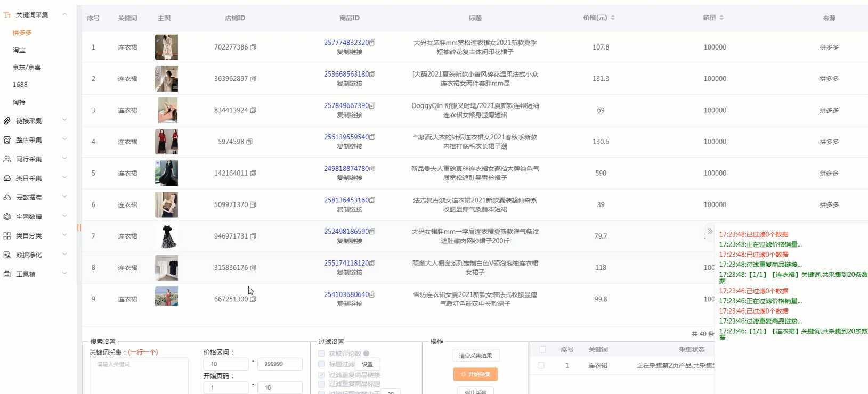Collapse the log panel with double-arrow icon
The height and width of the screenshot is (394, 868).
(710, 231)
